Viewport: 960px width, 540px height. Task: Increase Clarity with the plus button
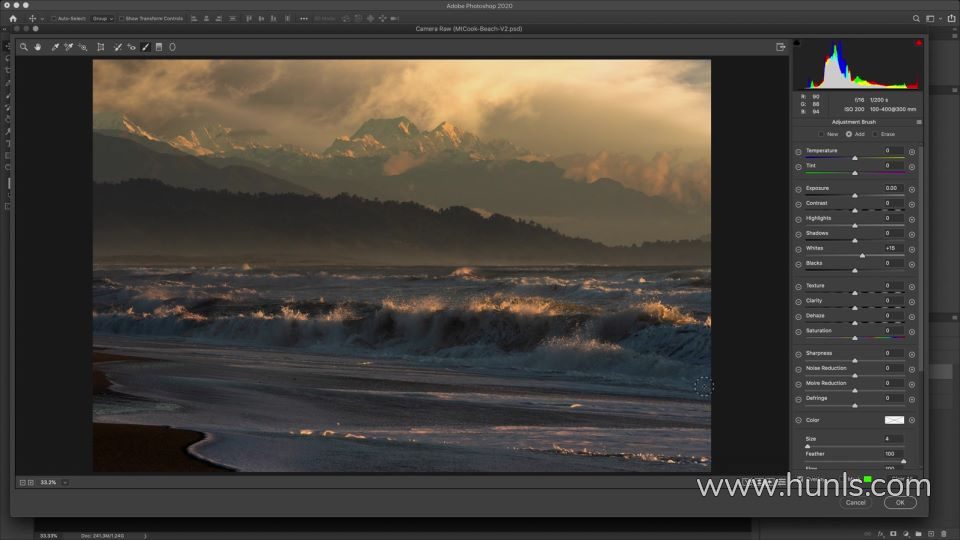click(x=912, y=302)
